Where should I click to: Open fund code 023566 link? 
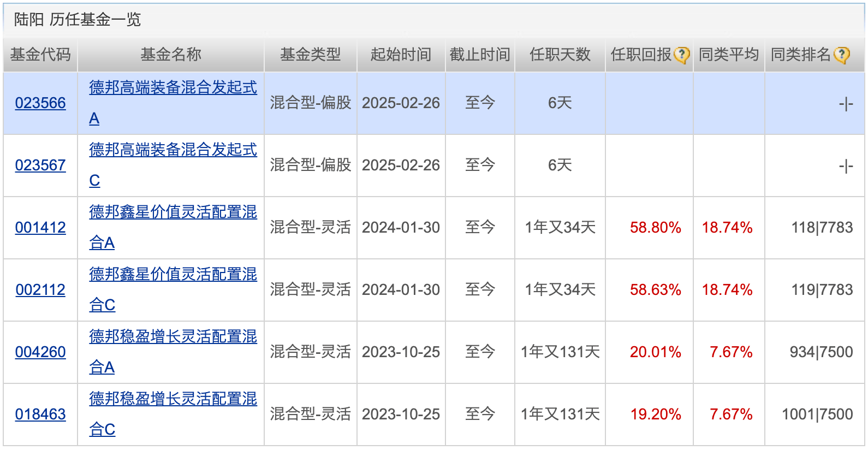pyautogui.click(x=40, y=103)
